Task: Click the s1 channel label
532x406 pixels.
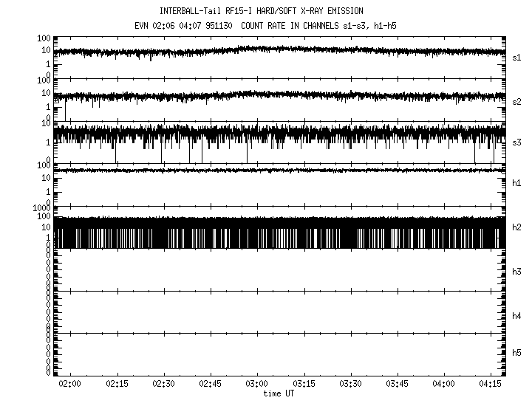Action: pyautogui.click(x=517, y=57)
